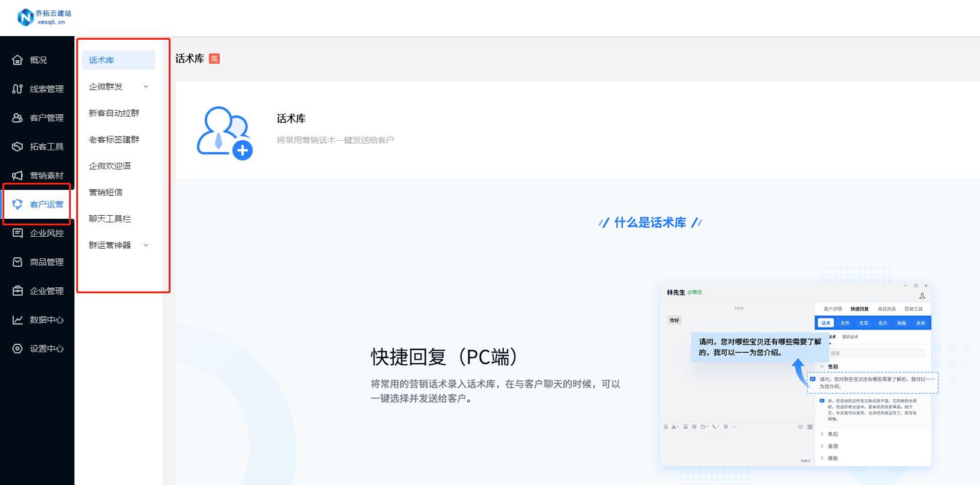Open 群运营神器 submenu item
This screenshot has width=980, height=485.
pos(110,245)
